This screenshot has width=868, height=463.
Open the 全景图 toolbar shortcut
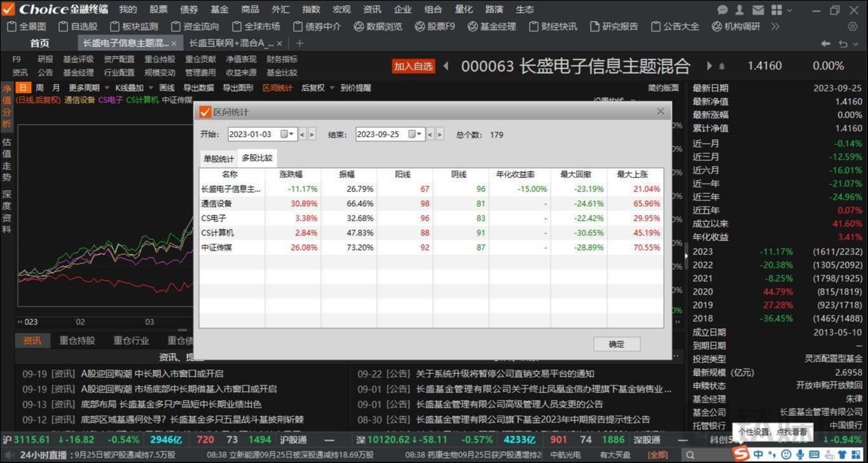[x=27, y=26]
